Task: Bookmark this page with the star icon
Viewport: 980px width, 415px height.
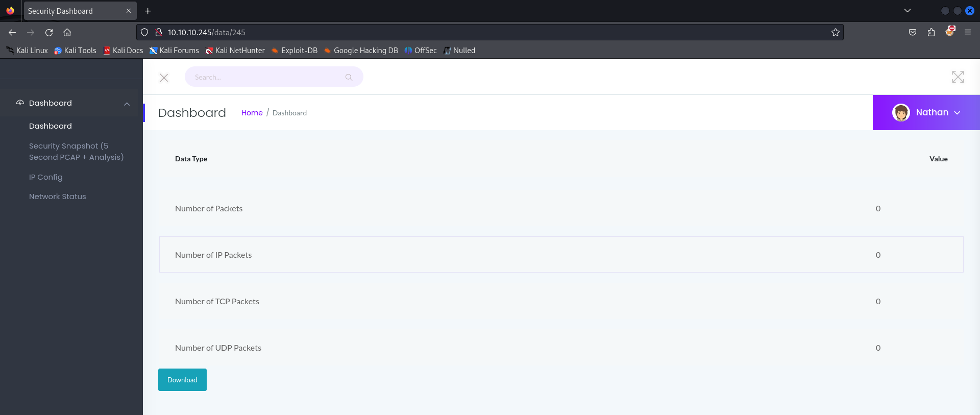Action: pyautogui.click(x=835, y=32)
